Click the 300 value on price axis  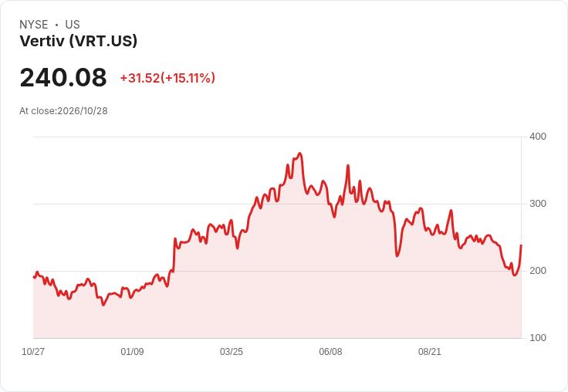pos(538,204)
